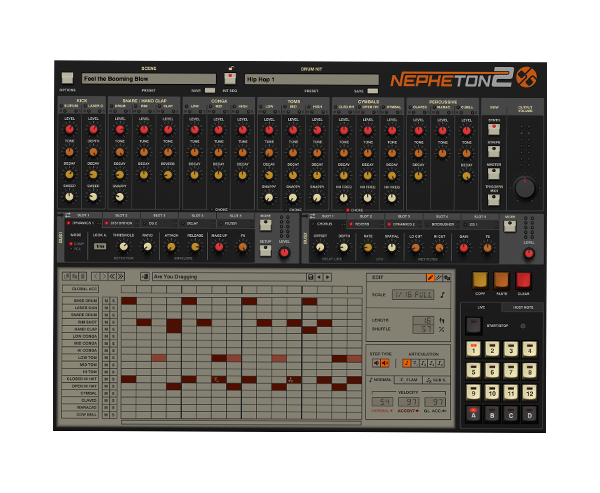
Task: Go to previous pattern preset arrow
Action: click(x=319, y=277)
